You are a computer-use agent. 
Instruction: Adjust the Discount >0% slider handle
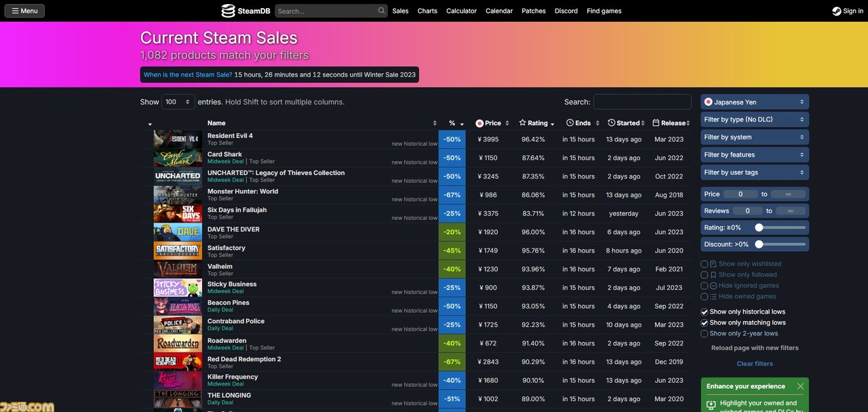759,244
